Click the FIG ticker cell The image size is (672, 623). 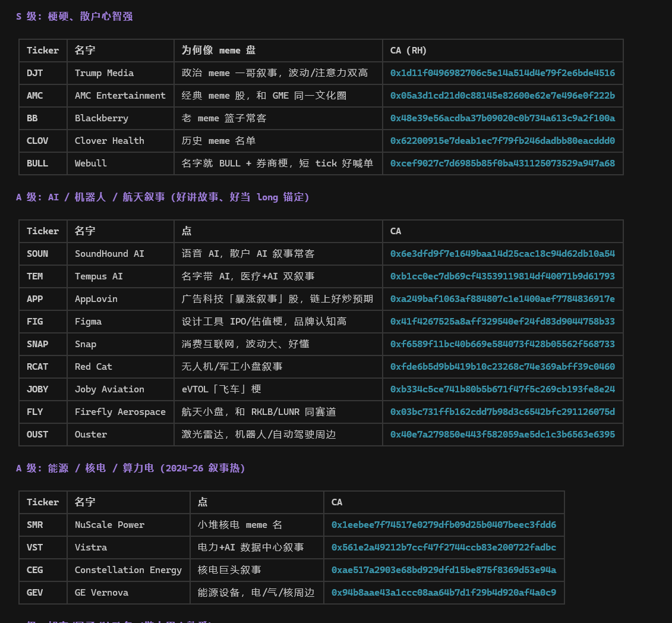click(x=43, y=322)
